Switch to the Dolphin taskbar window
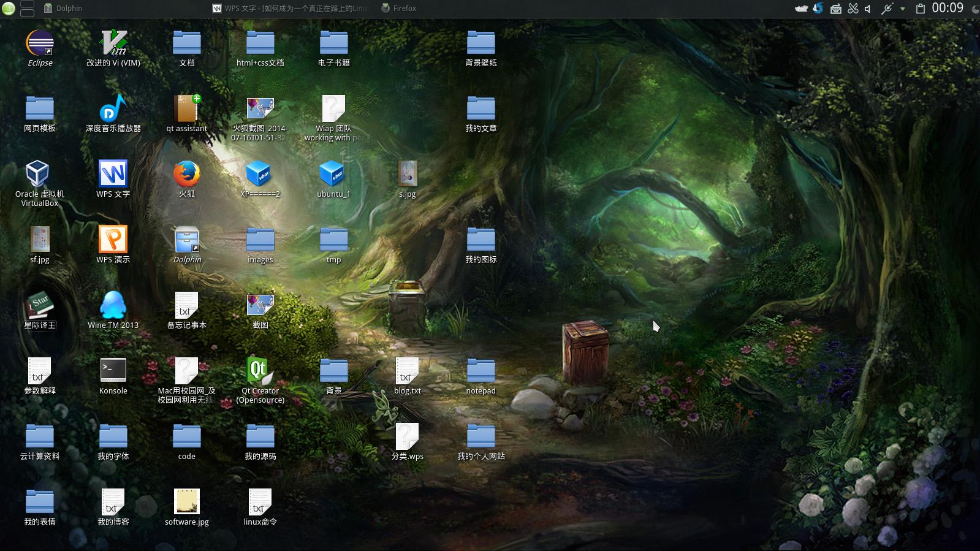Screen dimensions: 980x551 point(63,9)
